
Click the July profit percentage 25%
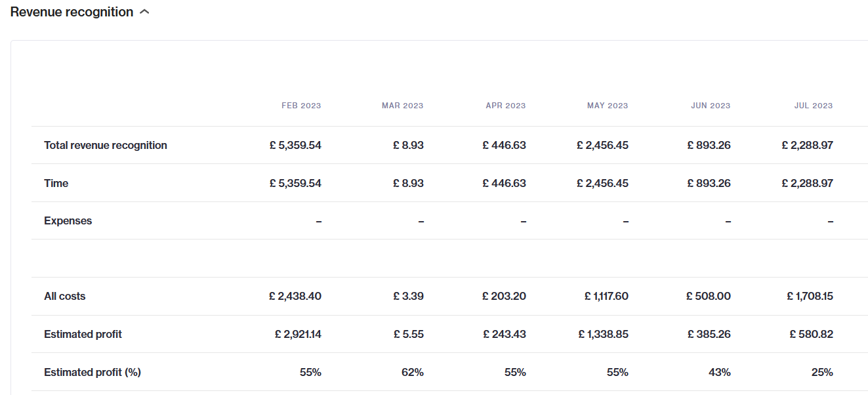click(x=822, y=373)
